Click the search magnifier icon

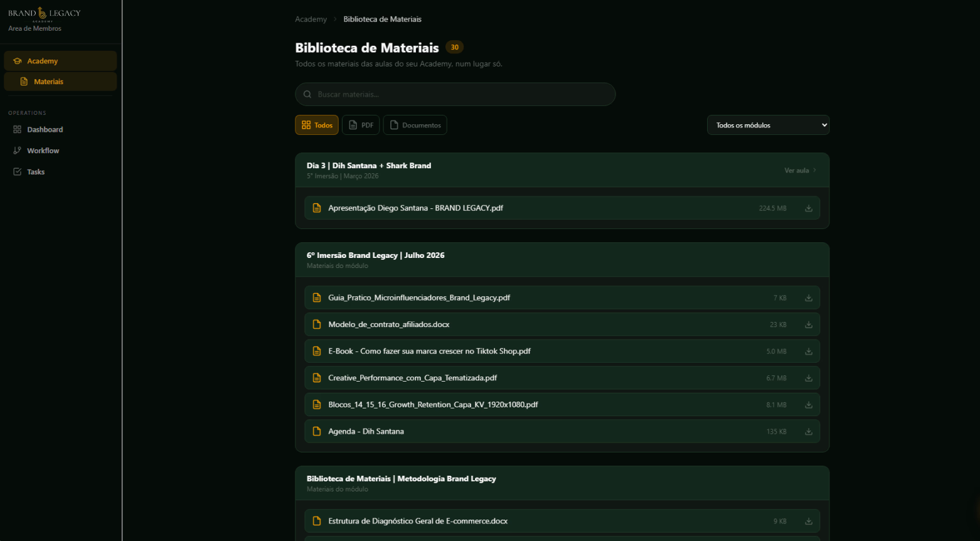pyautogui.click(x=307, y=95)
